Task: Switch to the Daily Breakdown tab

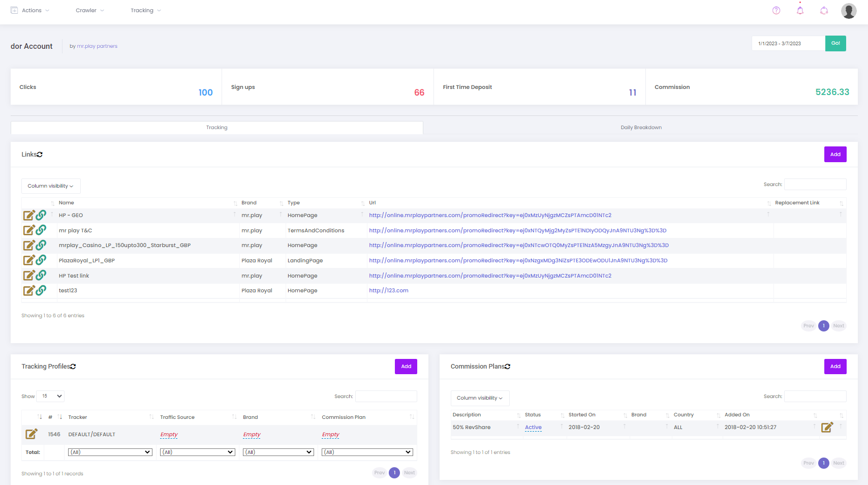Action: coord(641,128)
